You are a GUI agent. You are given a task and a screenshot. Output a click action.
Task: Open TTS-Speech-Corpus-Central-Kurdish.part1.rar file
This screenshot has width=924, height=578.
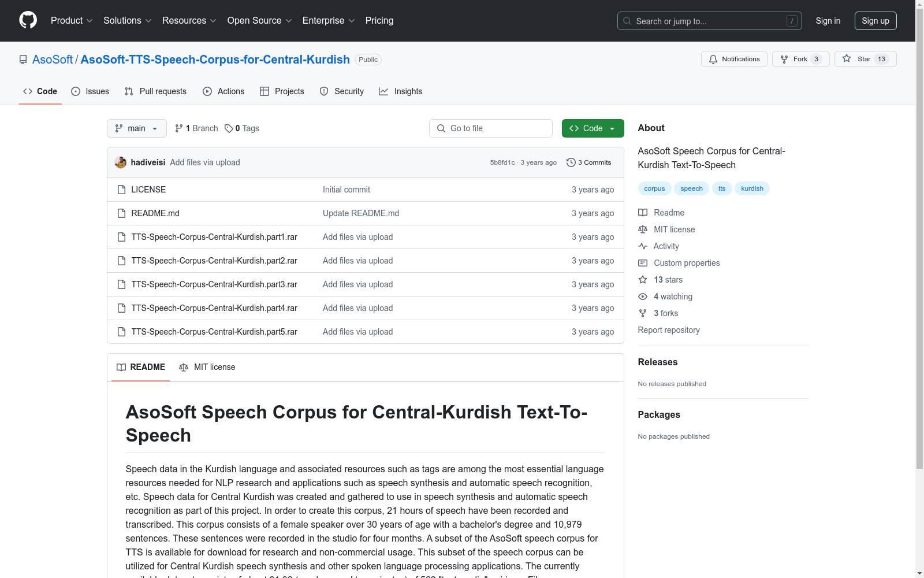(x=214, y=237)
